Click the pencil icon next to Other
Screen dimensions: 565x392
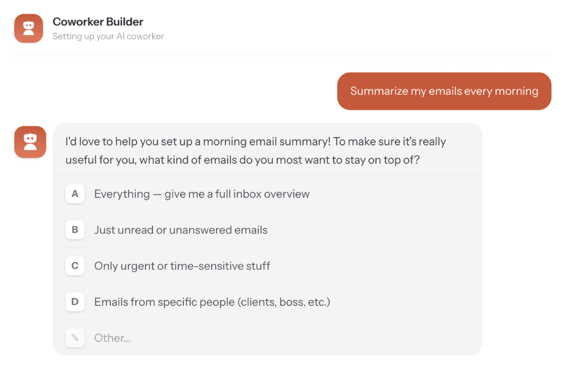[x=75, y=338]
